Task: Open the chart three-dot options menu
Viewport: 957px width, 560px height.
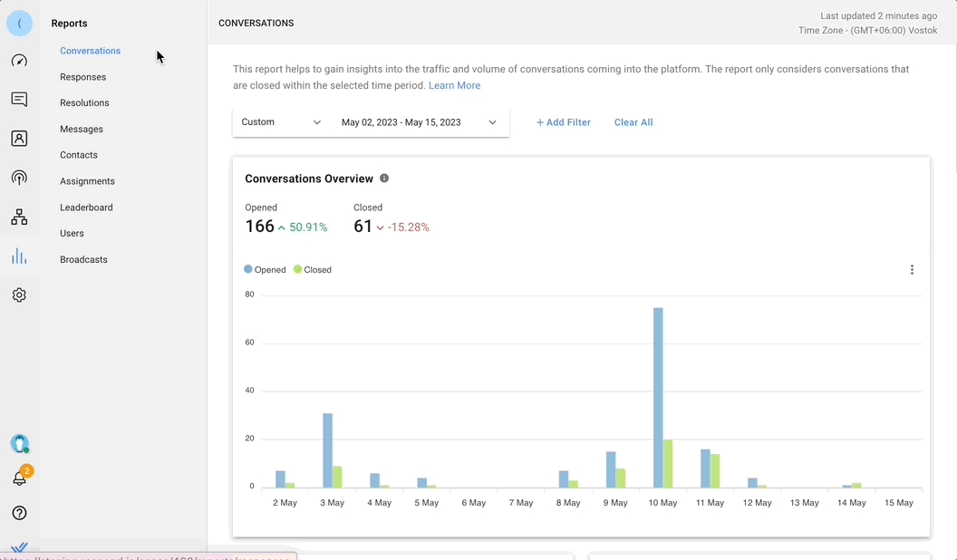Action: [x=912, y=270]
